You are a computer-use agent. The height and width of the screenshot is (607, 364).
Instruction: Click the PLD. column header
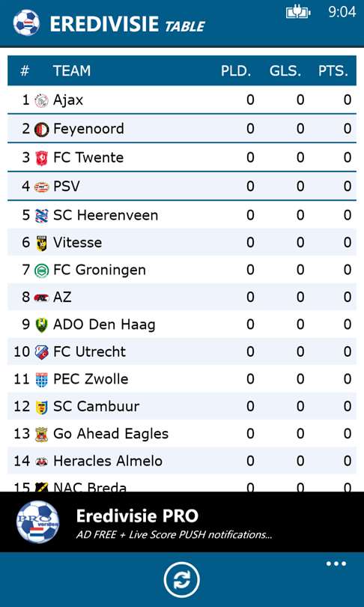tap(236, 71)
